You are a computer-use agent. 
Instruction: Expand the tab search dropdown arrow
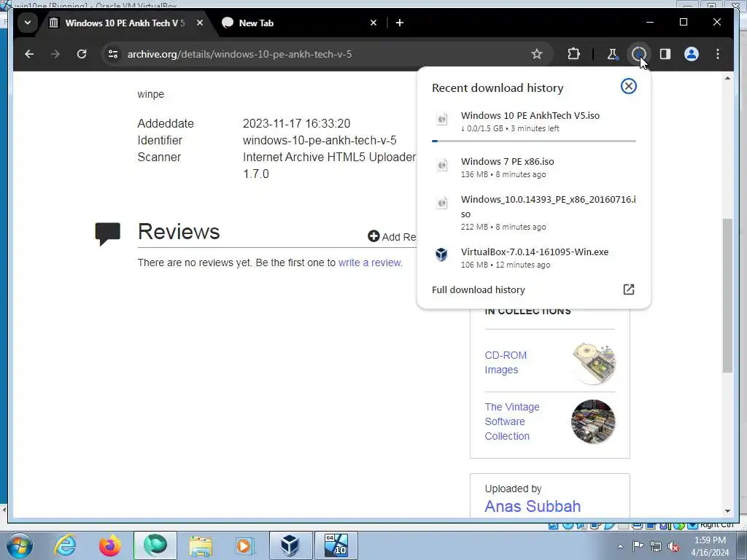pos(28,23)
